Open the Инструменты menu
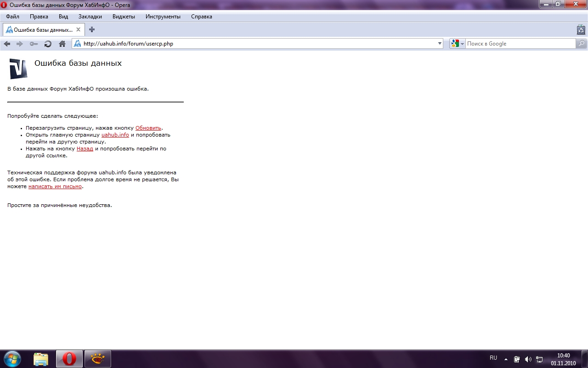 coord(163,17)
